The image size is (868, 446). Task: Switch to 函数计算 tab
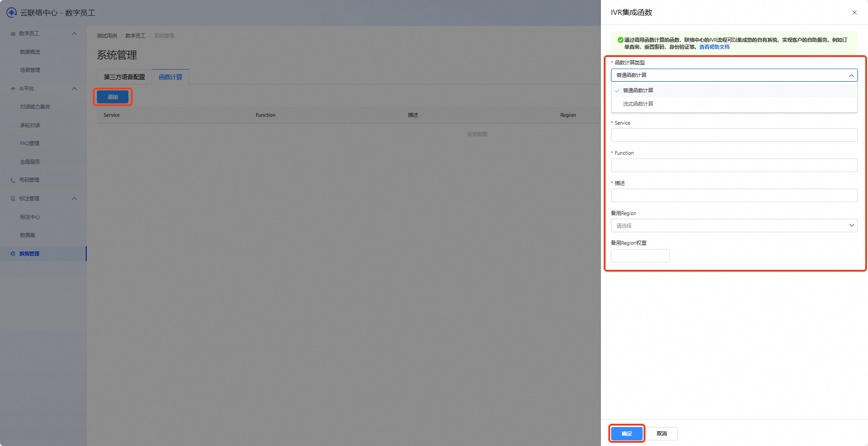(171, 77)
